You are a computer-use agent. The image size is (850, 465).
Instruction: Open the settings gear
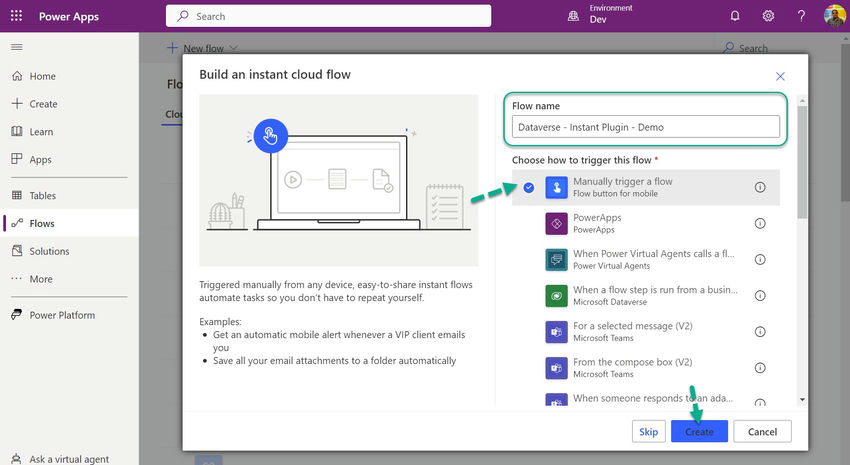[x=768, y=16]
